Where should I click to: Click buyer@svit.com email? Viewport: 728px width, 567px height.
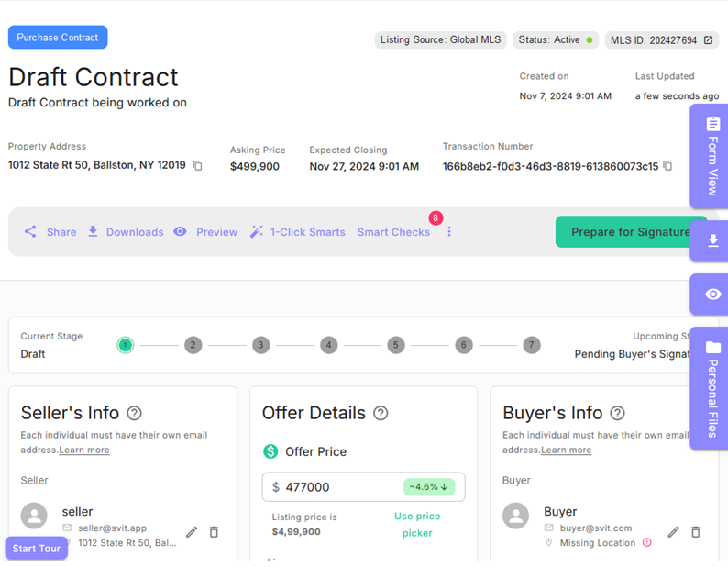(596, 528)
